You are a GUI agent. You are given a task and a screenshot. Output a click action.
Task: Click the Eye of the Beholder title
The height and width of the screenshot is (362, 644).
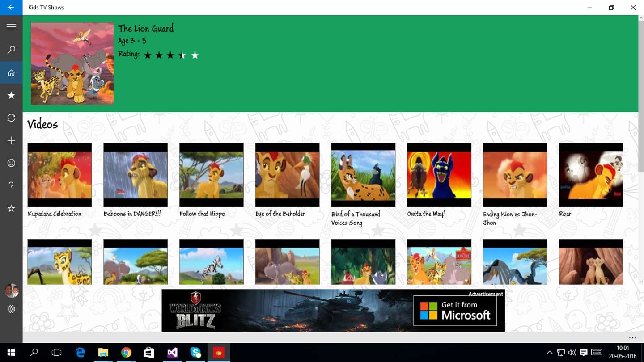280,214
